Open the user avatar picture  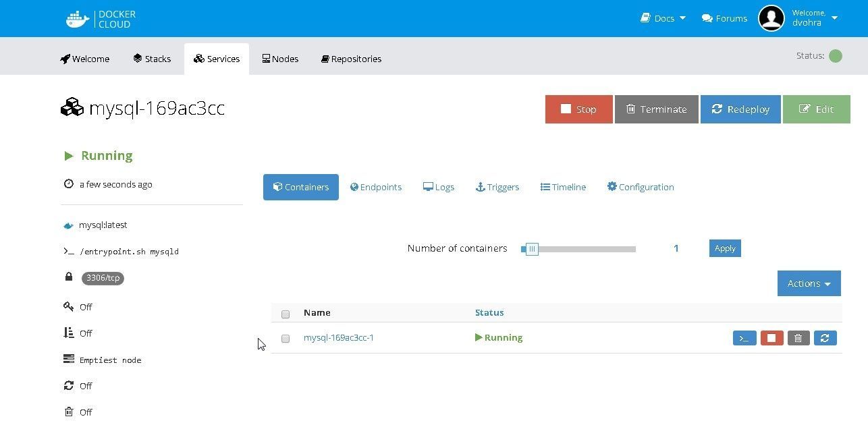(x=771, y=18)
